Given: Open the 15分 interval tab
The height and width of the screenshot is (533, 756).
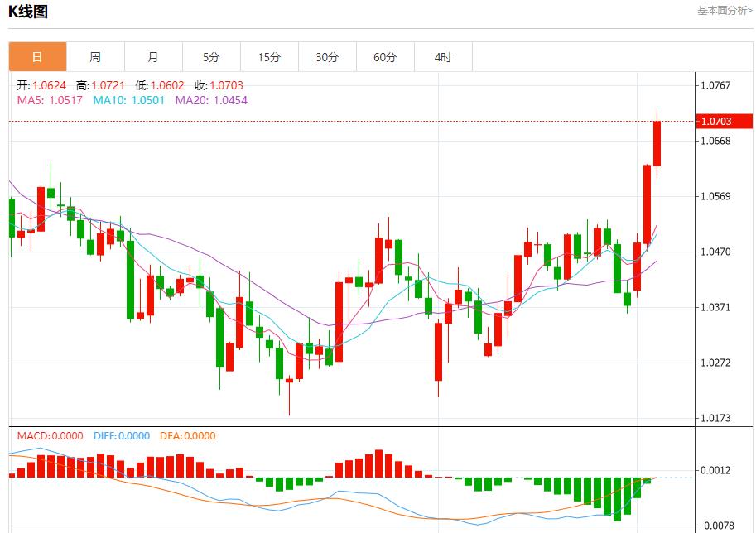Looking at the screenshot, I should [269, 57].
